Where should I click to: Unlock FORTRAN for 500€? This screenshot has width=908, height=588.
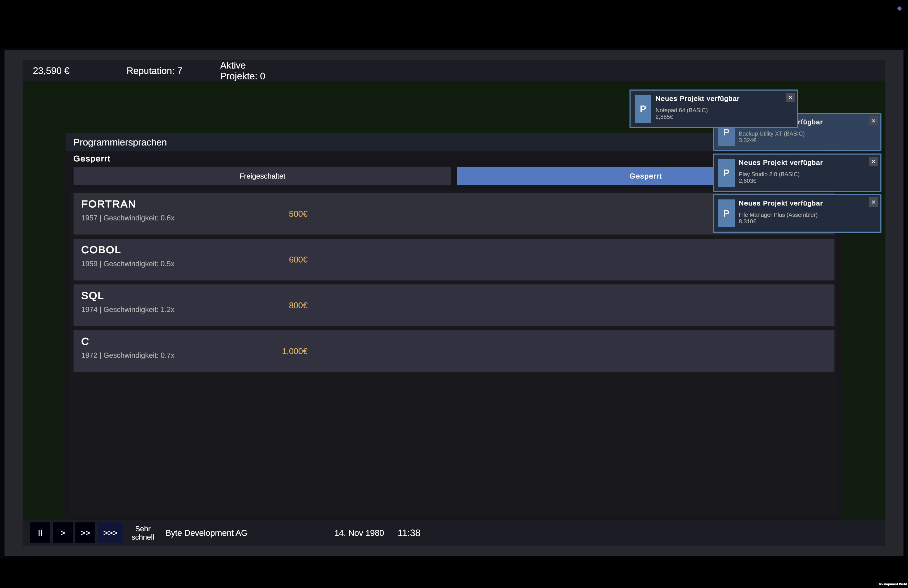coord(298,214)
